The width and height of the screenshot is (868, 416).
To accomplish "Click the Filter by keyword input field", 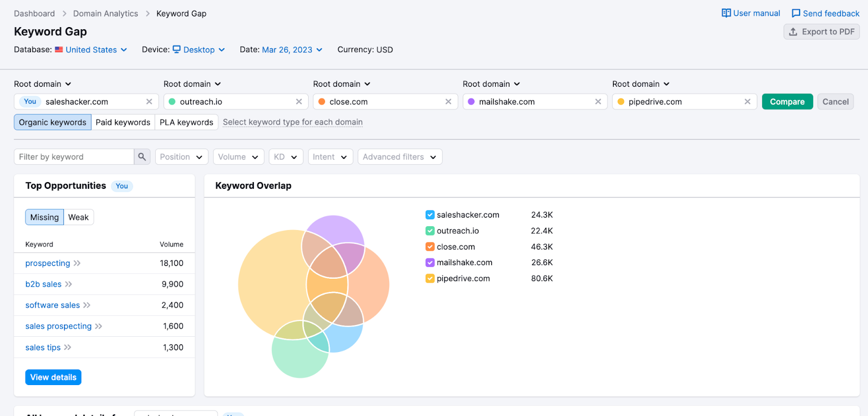I will pos(74,157).
